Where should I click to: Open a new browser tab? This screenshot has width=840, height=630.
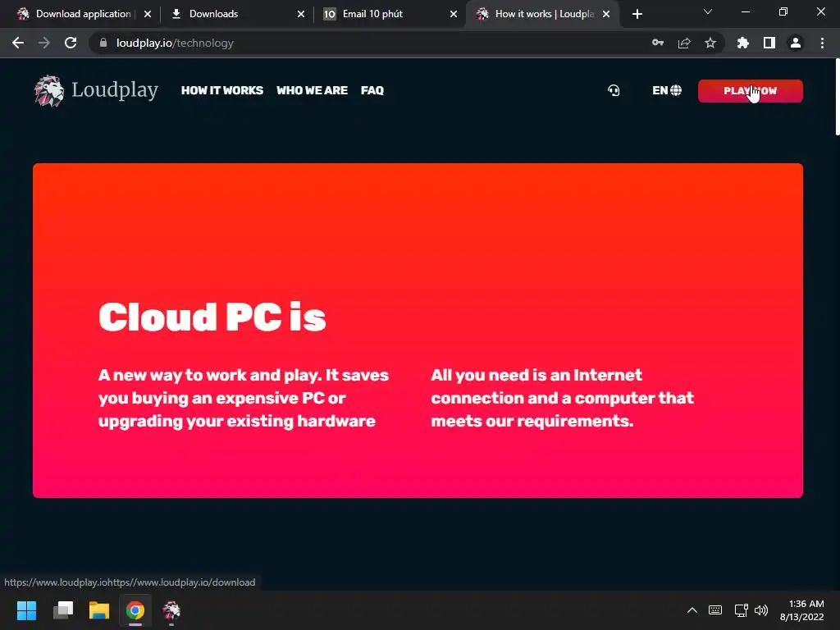[637, 14]
